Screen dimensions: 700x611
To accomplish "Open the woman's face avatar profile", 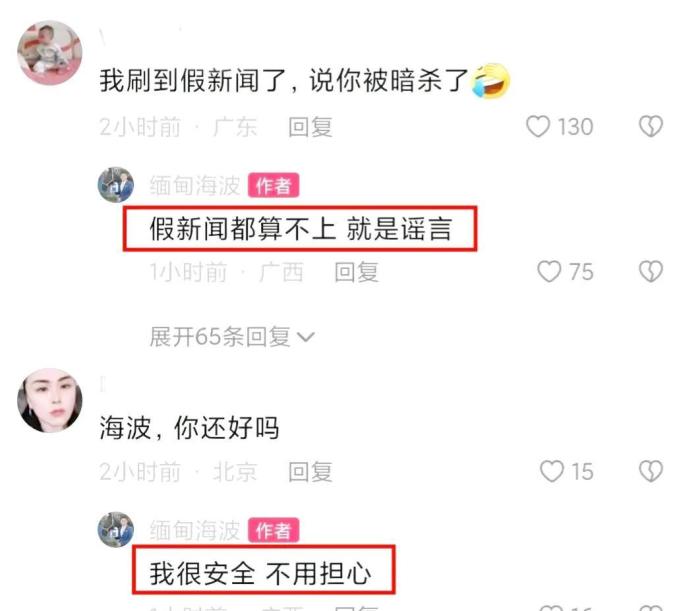I will (50, 400).
